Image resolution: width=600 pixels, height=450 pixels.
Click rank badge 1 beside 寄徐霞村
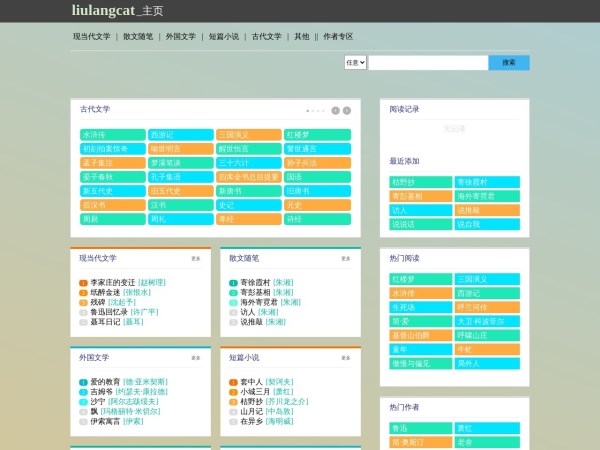(x=233, y=283)
